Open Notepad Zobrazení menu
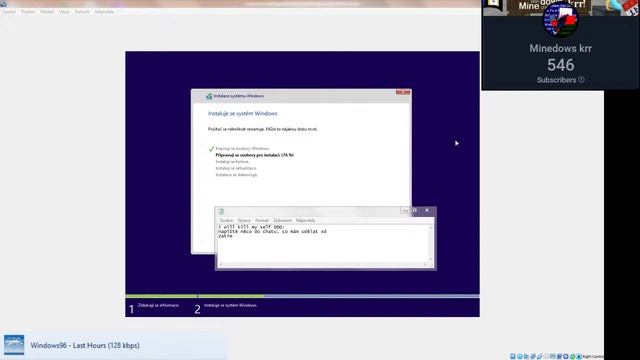 pyautogui.click(x=282, y=220)
